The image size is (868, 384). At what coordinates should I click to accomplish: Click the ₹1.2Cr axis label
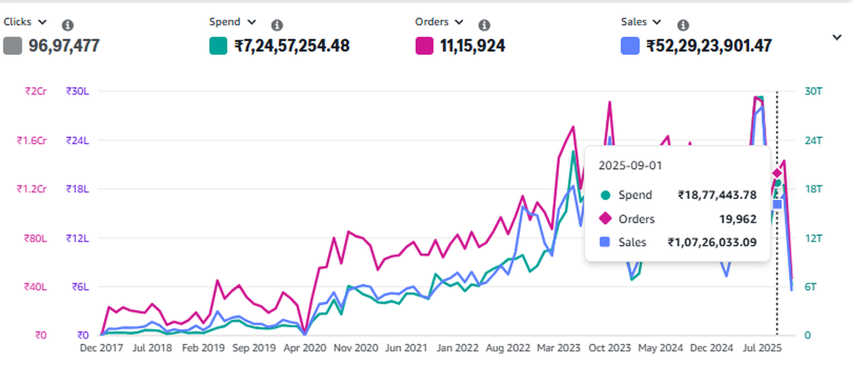point(32,189)
